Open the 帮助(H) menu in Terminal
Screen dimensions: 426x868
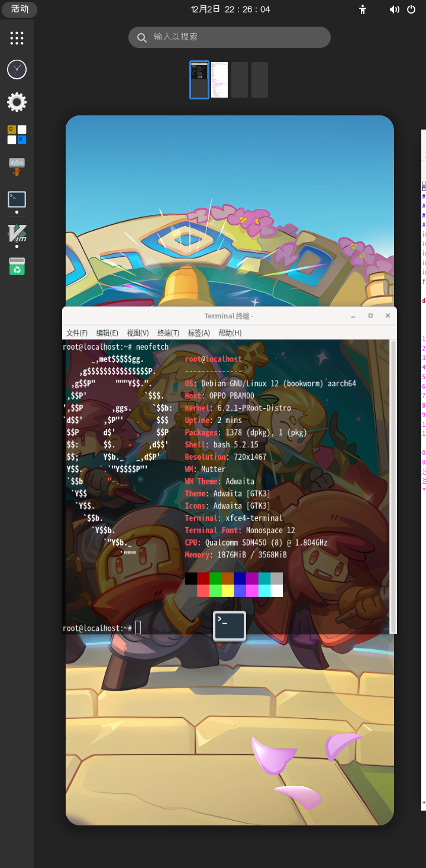point(230,333)
